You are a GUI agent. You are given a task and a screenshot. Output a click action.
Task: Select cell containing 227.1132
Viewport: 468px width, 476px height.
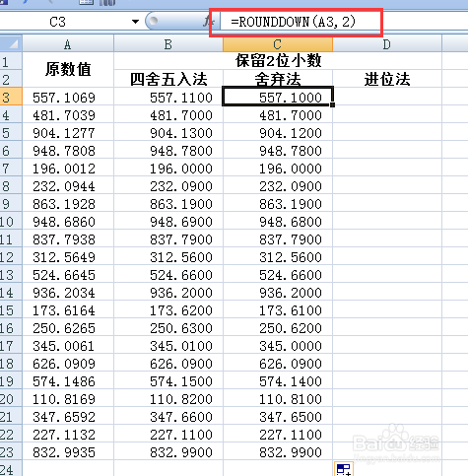(68, 435)
